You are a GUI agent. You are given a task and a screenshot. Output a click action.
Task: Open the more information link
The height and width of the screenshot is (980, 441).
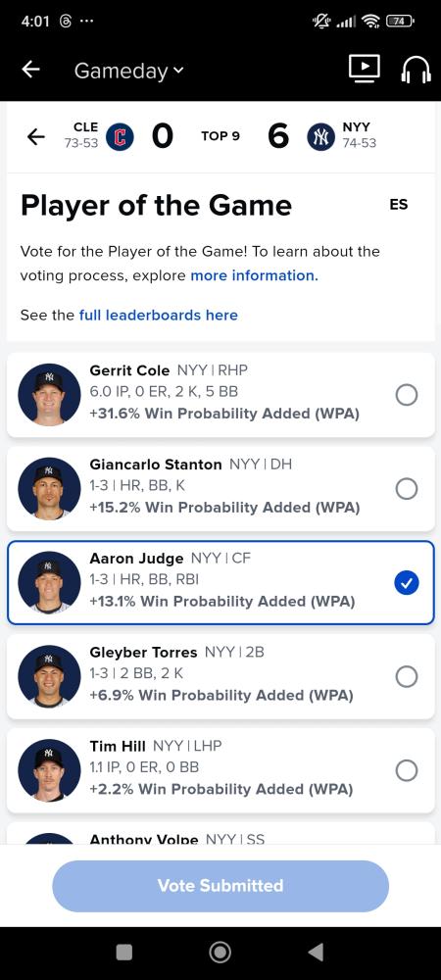pos(254,275)
